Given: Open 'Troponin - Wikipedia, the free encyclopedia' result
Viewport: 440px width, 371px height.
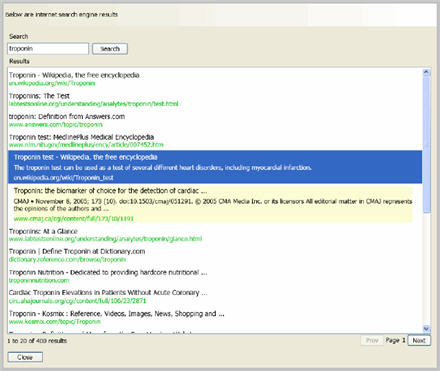Looking at the screenshot, I should click(74, 75).
